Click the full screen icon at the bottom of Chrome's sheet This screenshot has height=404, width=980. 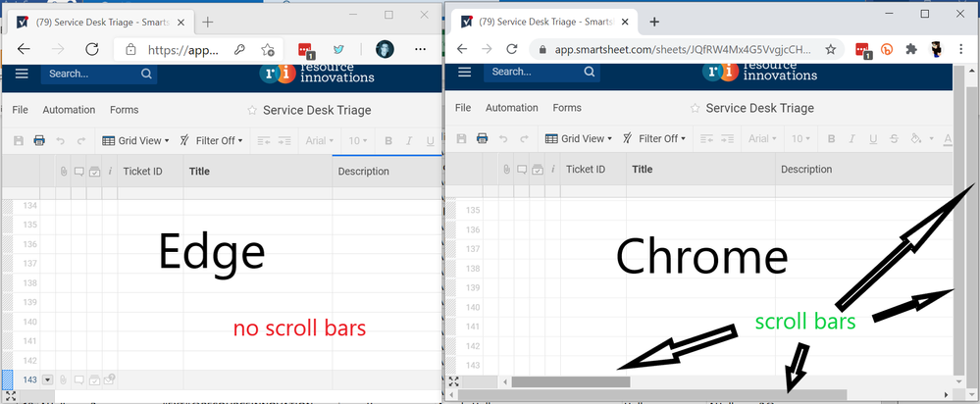[x=454, y=381]
